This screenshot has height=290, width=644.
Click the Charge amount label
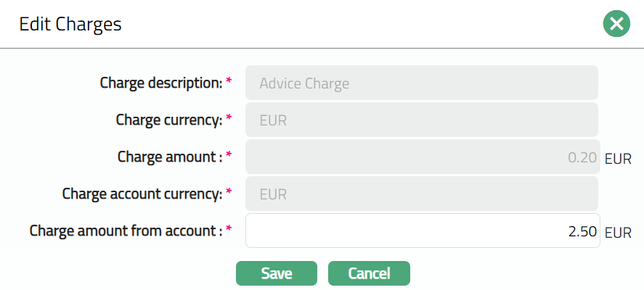click(169, 157)
